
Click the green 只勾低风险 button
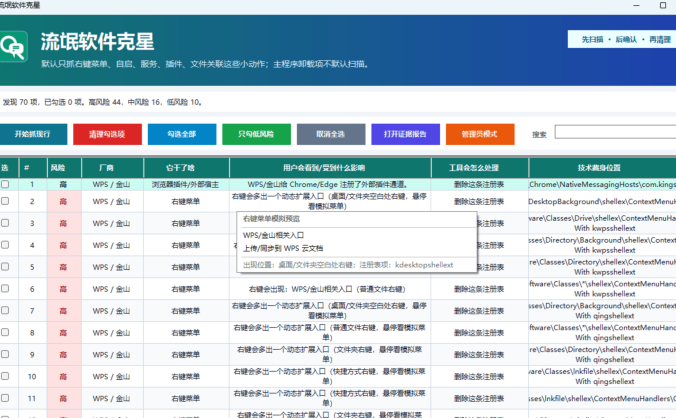click(x=257, y=134)
